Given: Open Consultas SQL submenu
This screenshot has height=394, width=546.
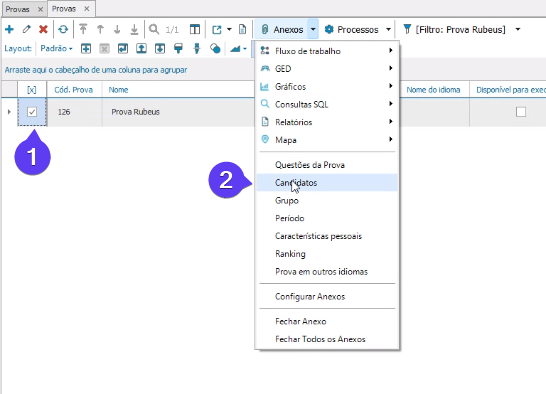Looking at the screenshot, I should 327,104.
